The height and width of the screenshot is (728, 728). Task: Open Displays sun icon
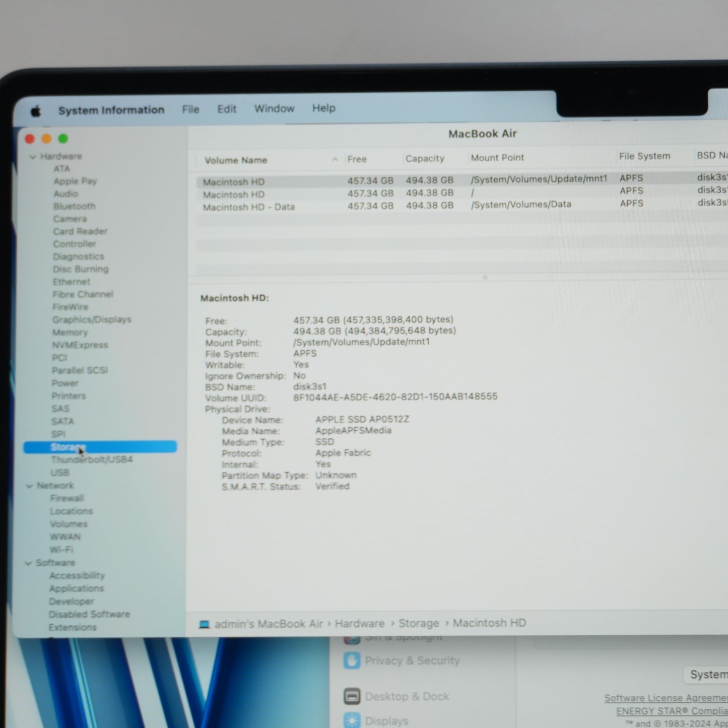click(x=352, y=720)
